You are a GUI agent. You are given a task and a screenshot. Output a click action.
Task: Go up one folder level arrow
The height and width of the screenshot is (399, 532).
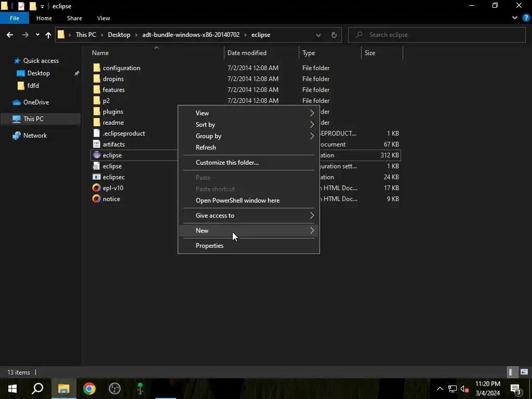click(48, 35)
